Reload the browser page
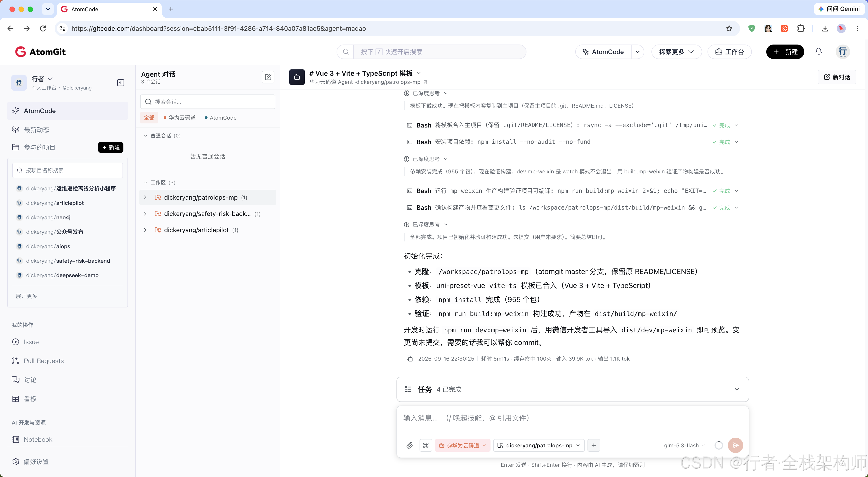Viewport: 868px width, 477px height. [x=43, y=29]
